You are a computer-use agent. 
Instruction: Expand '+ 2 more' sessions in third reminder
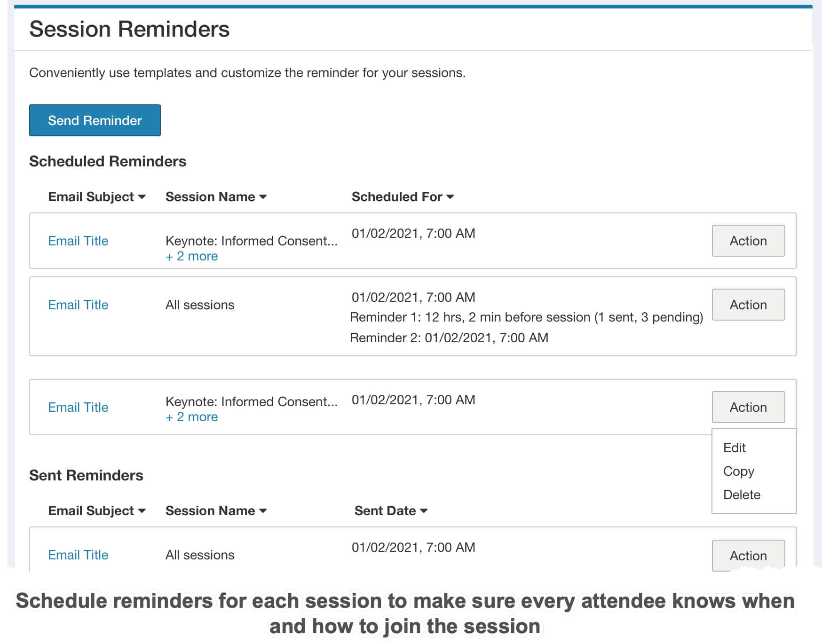191,417
